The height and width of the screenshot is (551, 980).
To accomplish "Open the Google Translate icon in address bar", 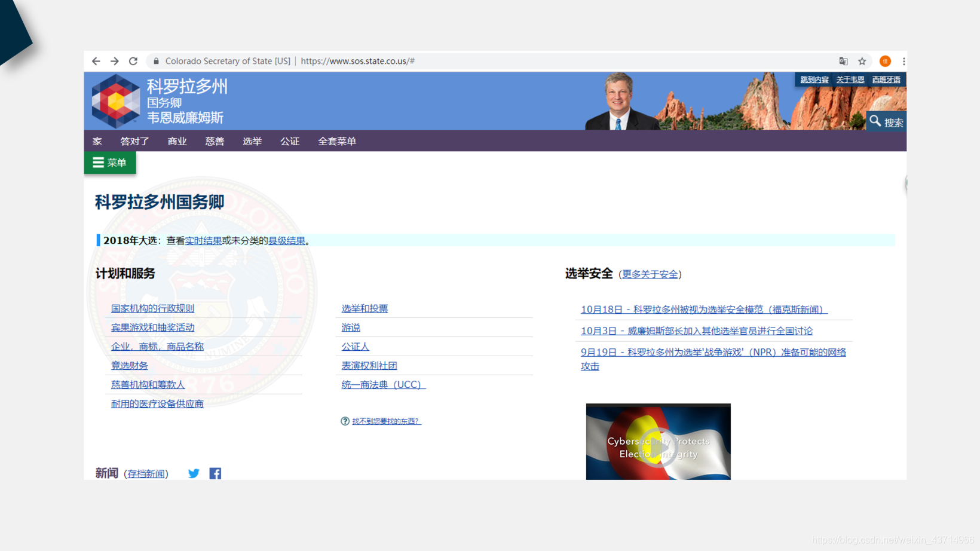I will [843, 61].
